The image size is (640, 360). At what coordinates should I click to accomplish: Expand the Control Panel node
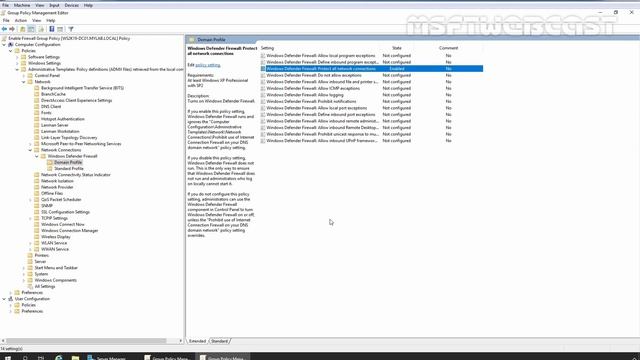(24, 76)
